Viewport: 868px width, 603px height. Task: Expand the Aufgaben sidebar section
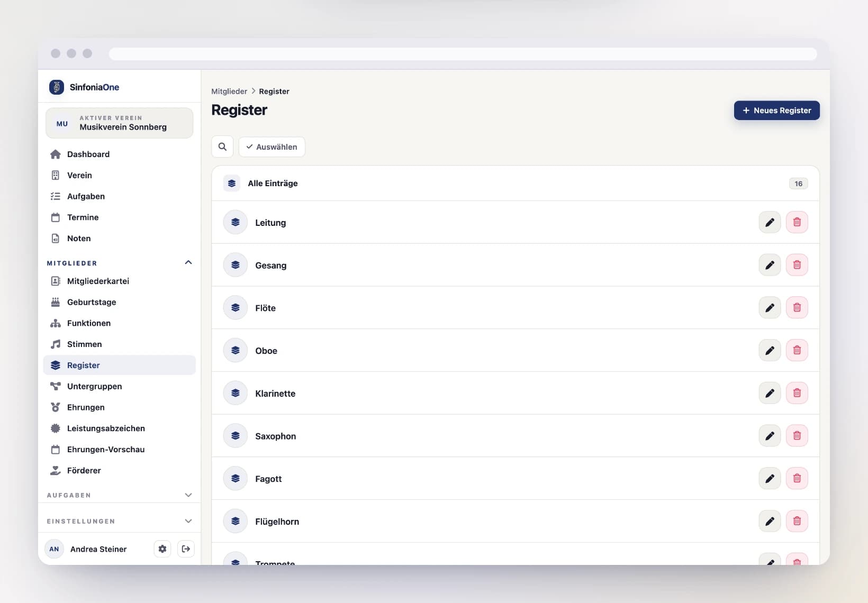(188, 495)
